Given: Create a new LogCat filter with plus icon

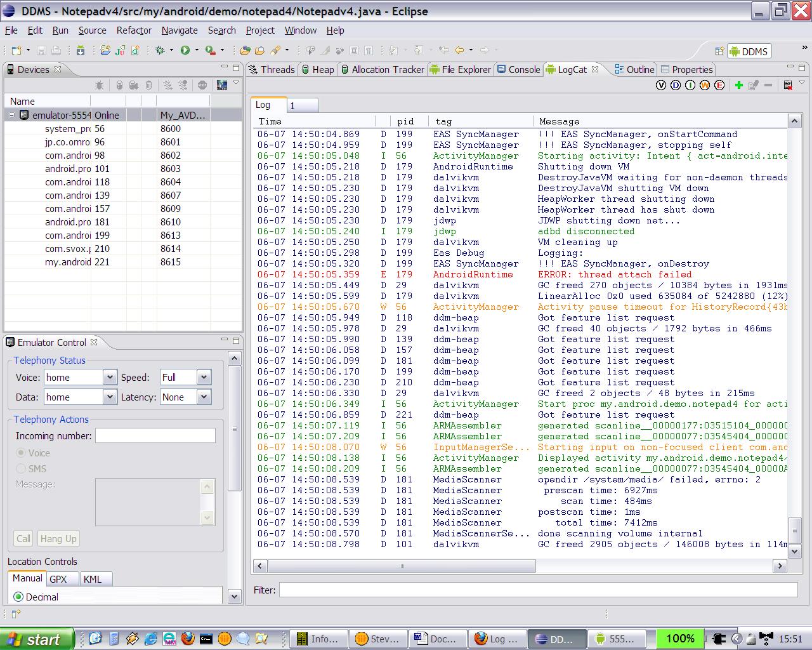Looking at the screenshot, I should pos(738,84).
